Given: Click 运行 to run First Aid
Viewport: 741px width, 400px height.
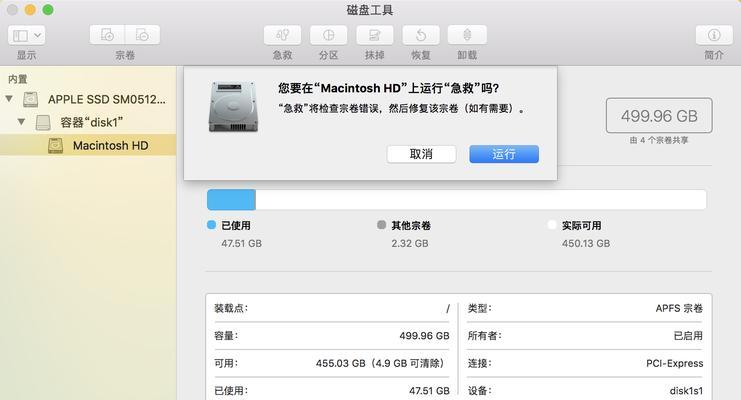Looking at the screenshot, I should point(504,154).
